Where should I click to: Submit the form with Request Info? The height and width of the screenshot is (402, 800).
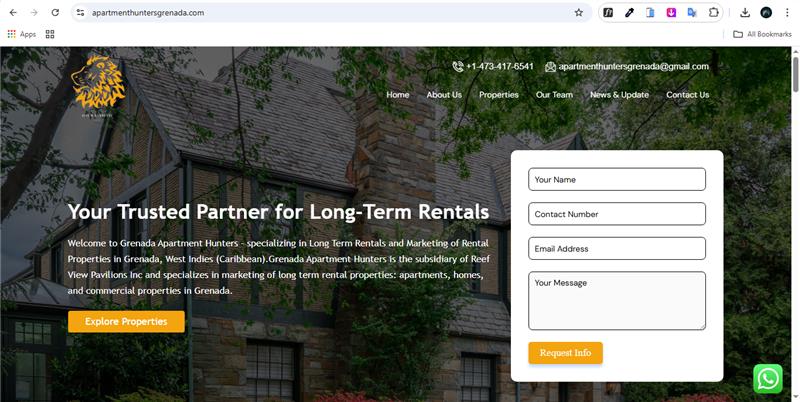tap(565, 353)
